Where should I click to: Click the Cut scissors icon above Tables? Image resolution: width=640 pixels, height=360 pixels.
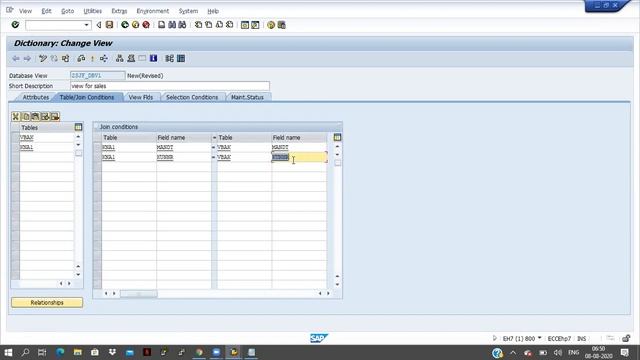[16, 117]
